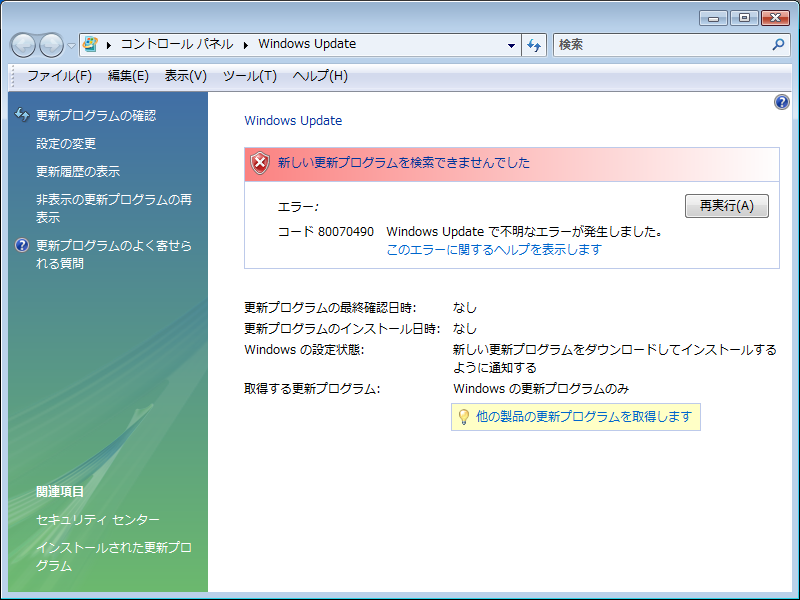Image resolution: width=800 pixels, height=600 pixels.
Task: Open 更新プログラムのよく寄せられる質問 link
Action: point(114,254)
